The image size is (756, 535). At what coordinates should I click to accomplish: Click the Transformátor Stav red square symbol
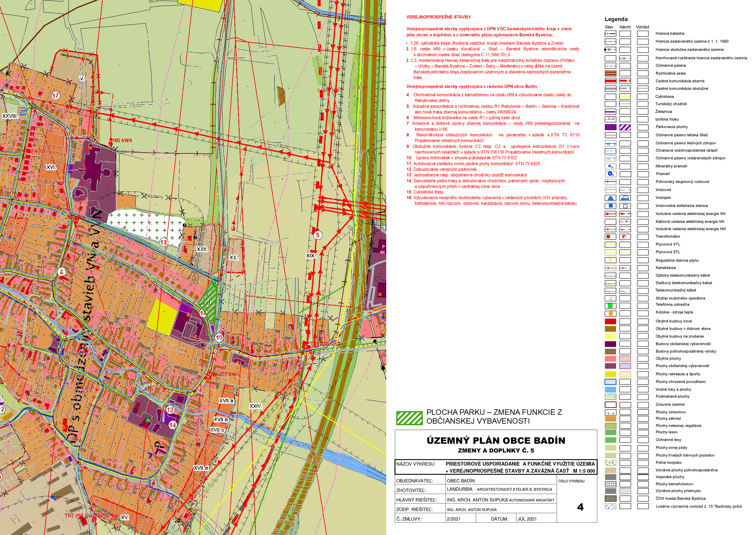pyautogui.click(x=608, y=236)
